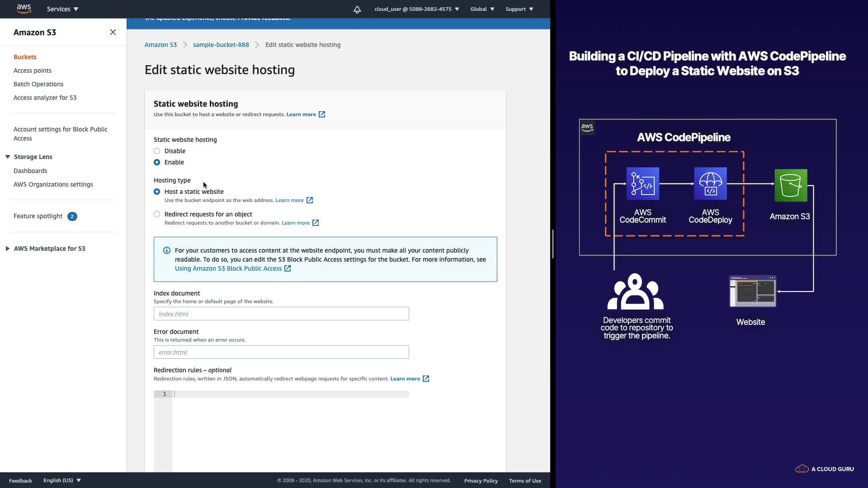
Task: Choose Redirect requests for an object
Action: 157,214
